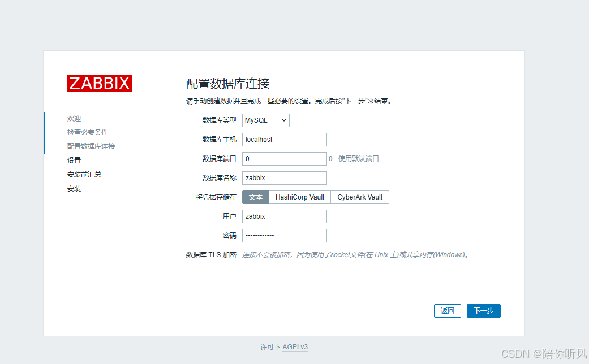Open the AGPLv3 license link
This screenshot has height=364, width=589.
coord(295,347)
